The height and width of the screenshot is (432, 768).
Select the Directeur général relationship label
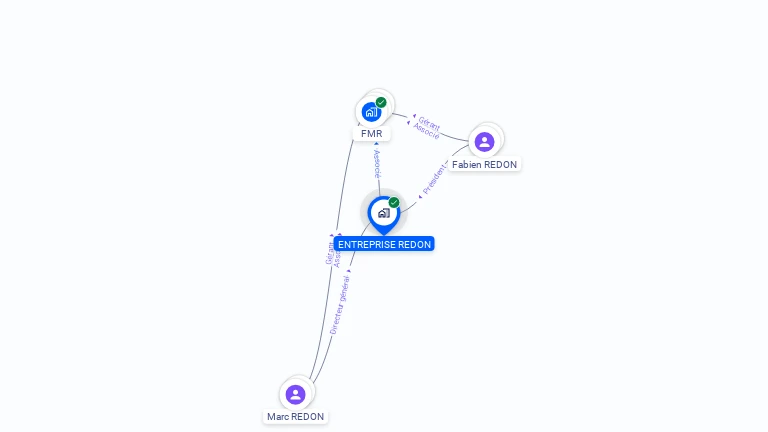[x=340, y=305]
